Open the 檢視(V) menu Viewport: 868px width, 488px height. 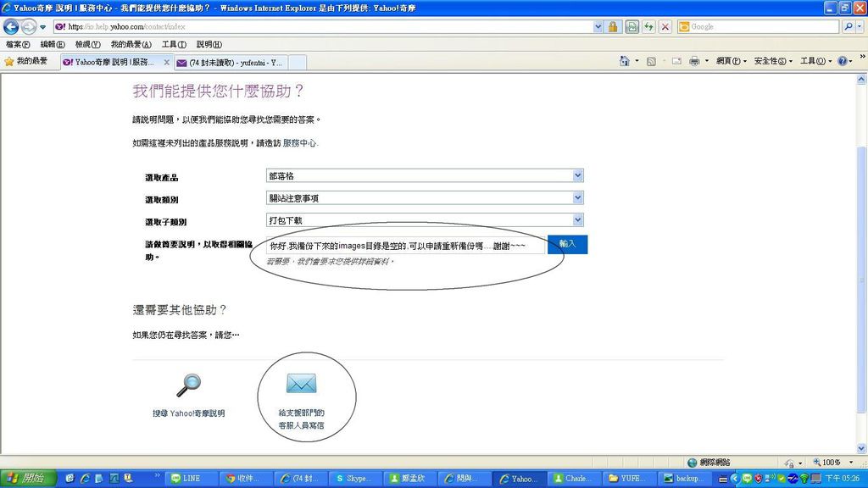[x=87, y=44]
